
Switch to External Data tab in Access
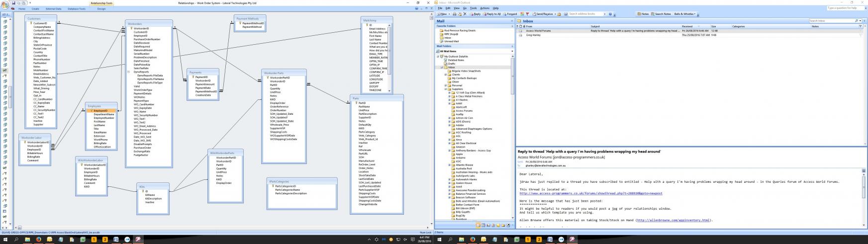tap(54, 8)
